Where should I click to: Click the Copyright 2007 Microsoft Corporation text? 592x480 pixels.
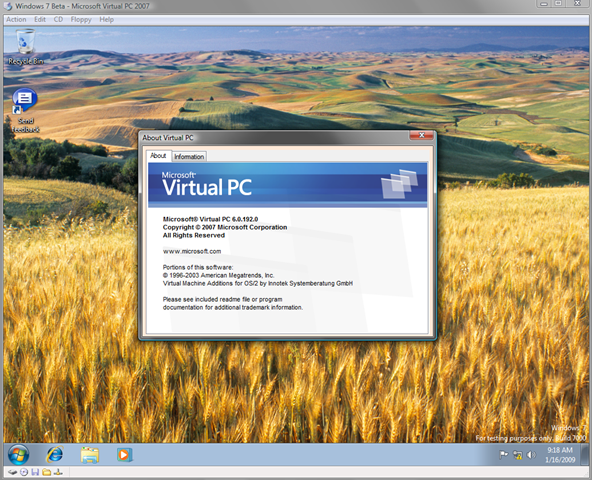coord(225,227)
